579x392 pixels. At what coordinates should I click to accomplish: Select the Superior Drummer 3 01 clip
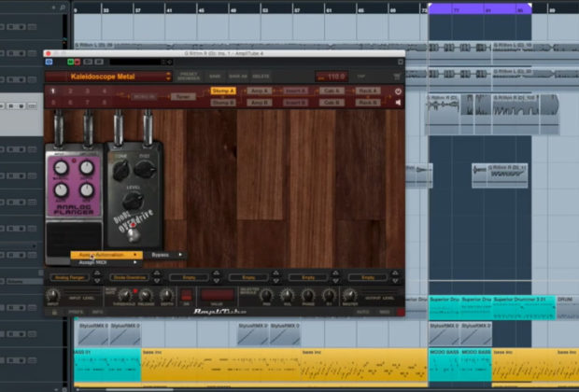pyautogui.click(x=524, y=307)
